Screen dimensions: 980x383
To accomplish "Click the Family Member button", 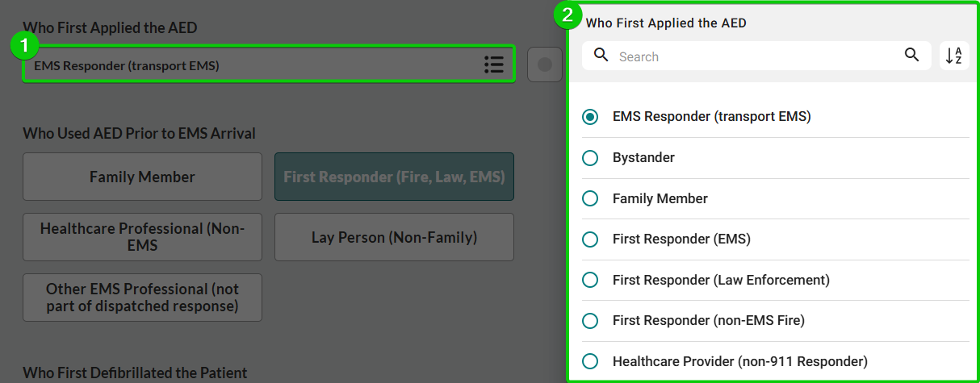I will pos(142,177).
